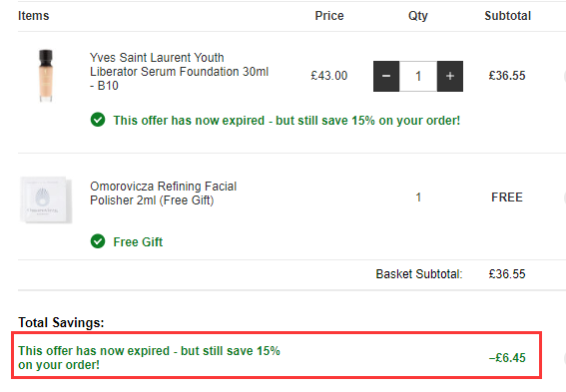Click the Items column header
The image size is (566, 392).
[34, 16]
